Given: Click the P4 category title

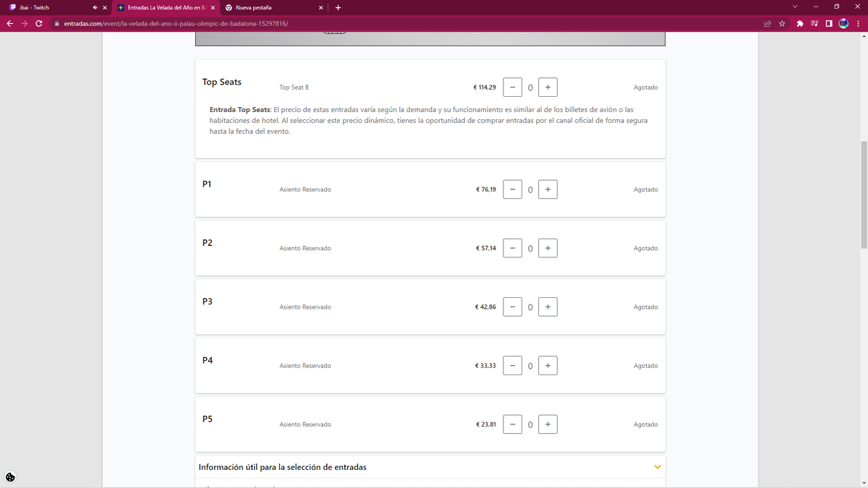Looking at the screenshot, I should (x=208, y=360).
